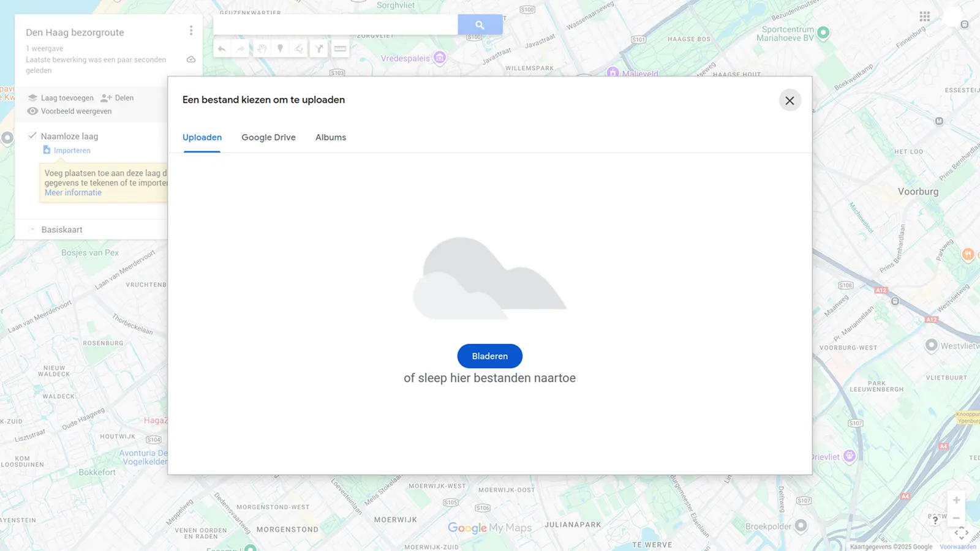Click the Bladeren button

coord(489,356)
